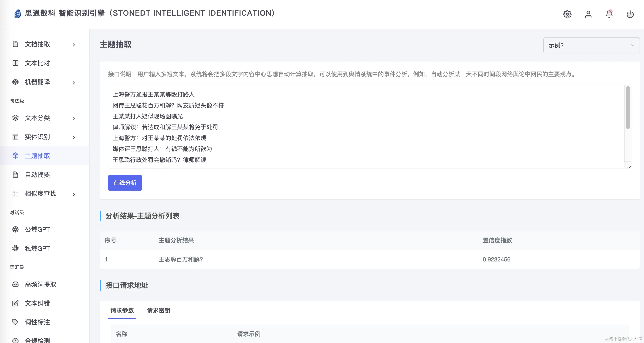Click inside the news headlines text area
The image size is (644, 343).
point(350,126)
